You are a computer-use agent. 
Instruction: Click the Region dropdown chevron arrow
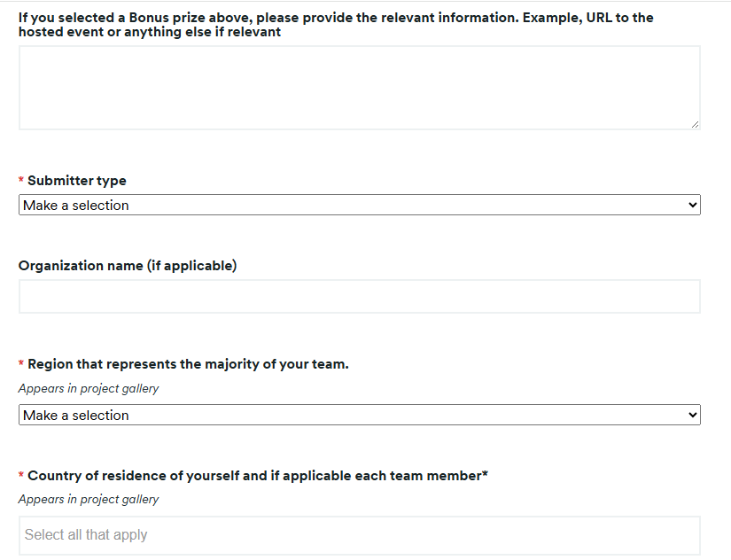(692, 415)
